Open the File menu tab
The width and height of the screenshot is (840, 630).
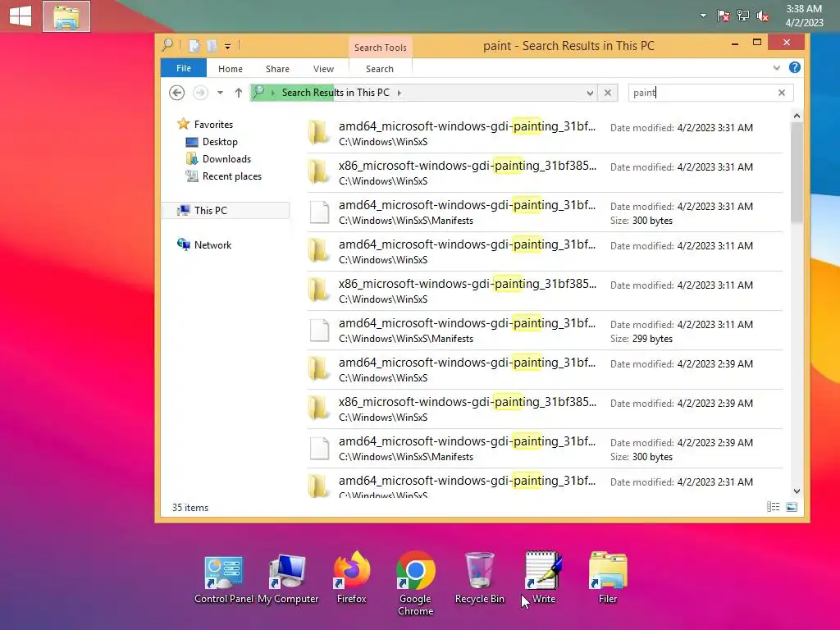pos(184,68)
